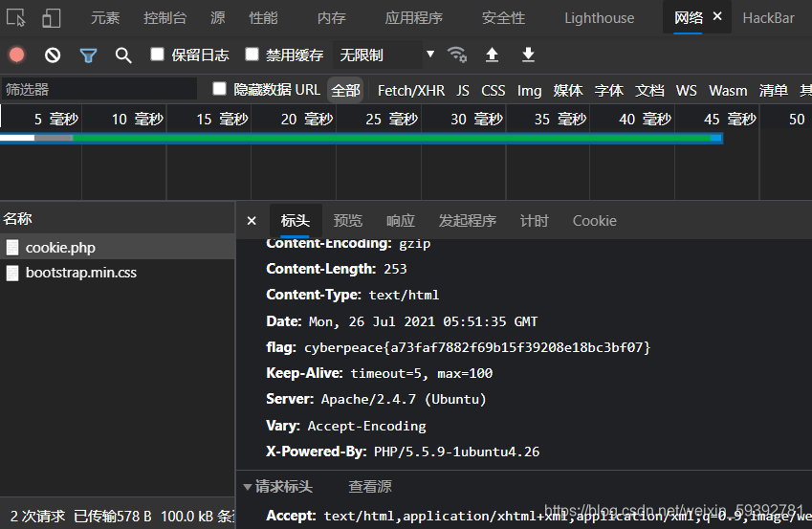Select 全部 filter type
Viewport: 812px width, 529px height.
click(x=345, y=90)
